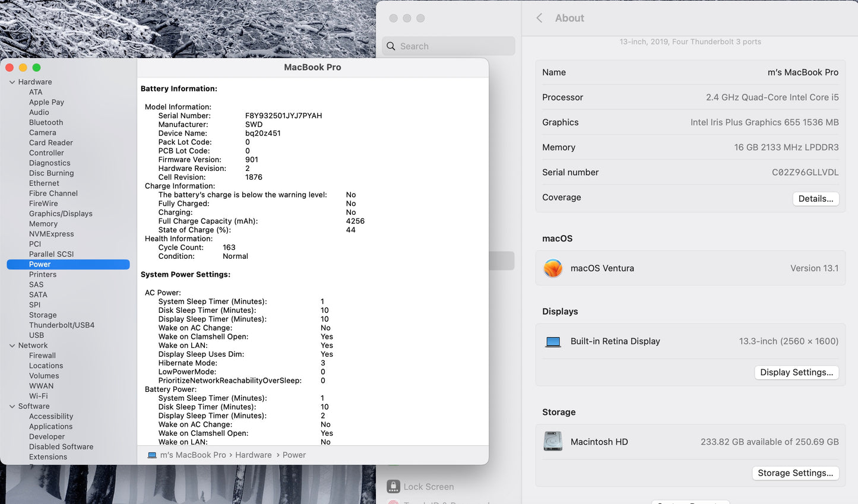Click Hardware in the bottom path bar
This screenshot has height=504, width=858.
tap(253, 455)
